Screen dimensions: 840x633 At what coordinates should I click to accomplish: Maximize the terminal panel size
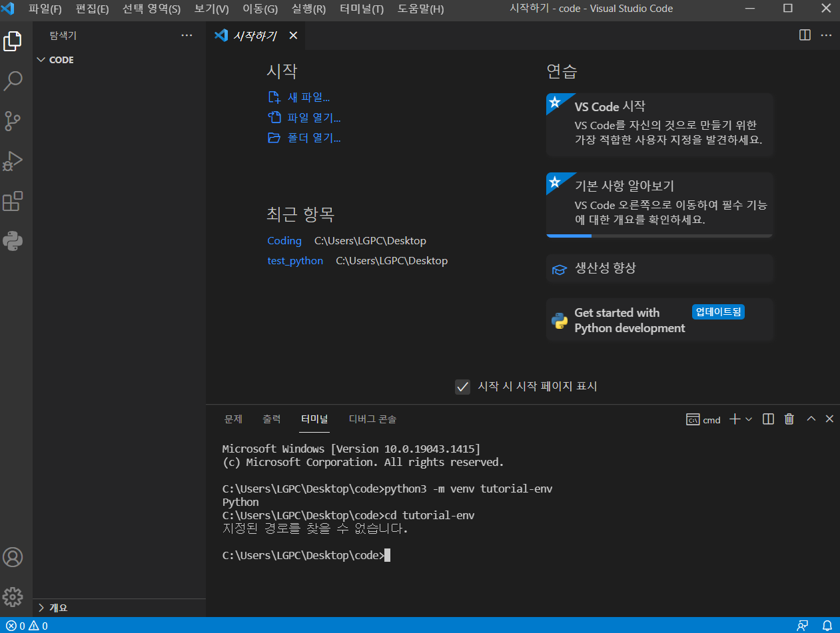811,419
